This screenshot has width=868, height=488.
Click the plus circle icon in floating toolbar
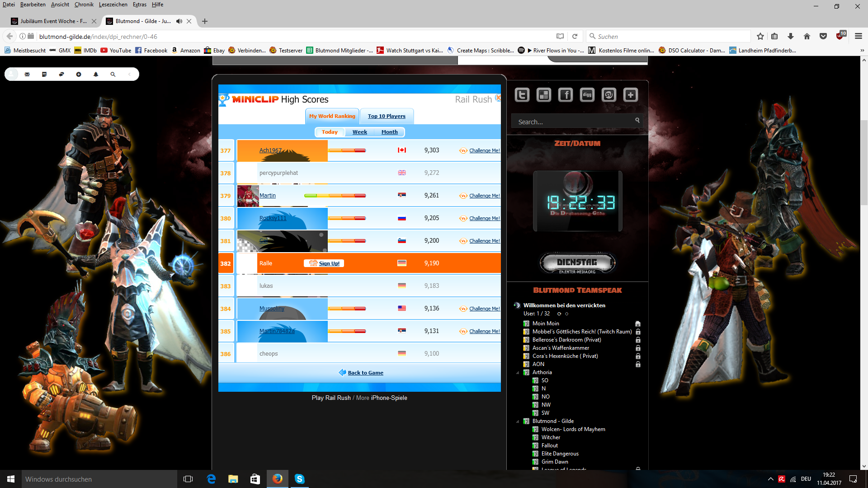[79, 74]
